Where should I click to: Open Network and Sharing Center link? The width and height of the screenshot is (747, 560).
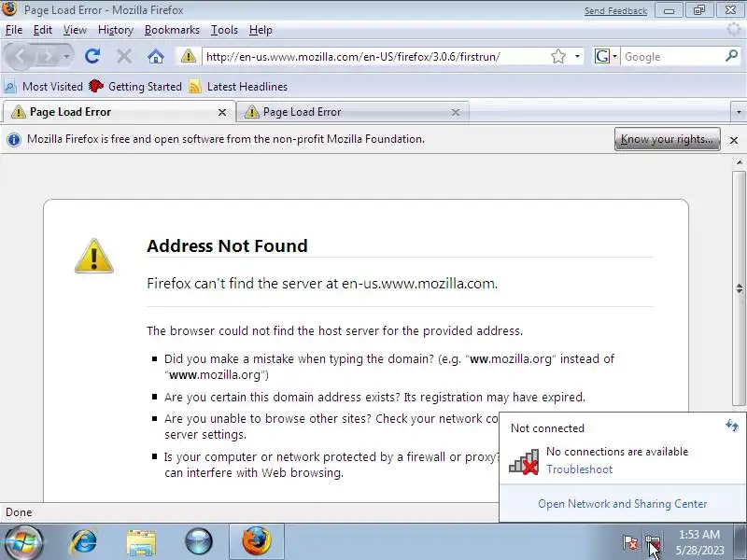pos(622,504)
